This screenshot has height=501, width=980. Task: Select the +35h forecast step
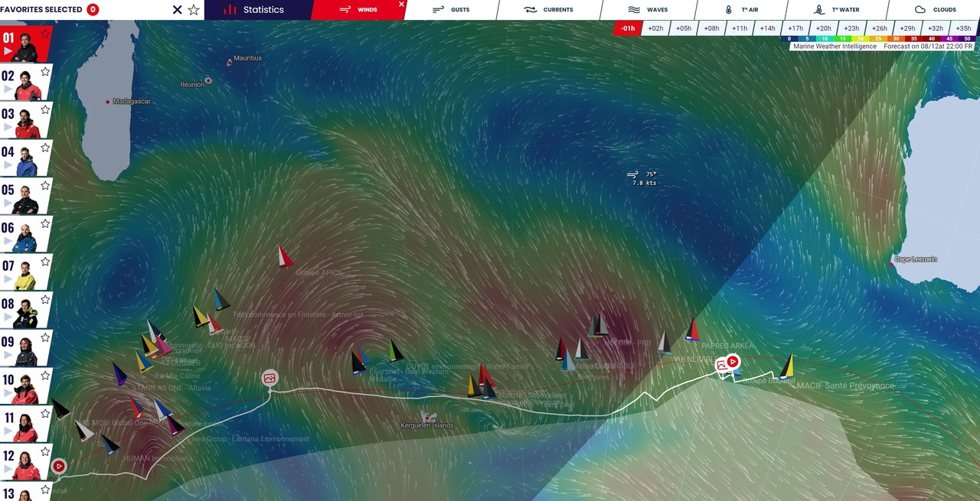963,28
